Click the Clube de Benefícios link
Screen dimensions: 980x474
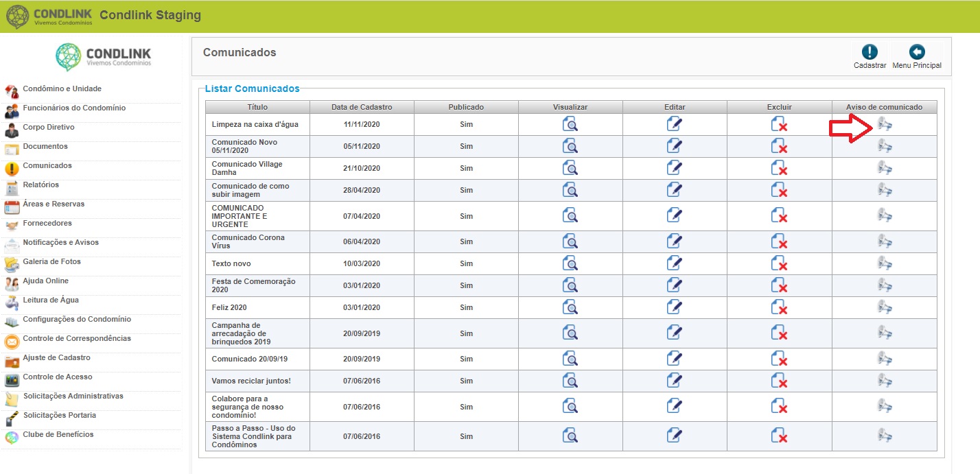tap(58, 434)
